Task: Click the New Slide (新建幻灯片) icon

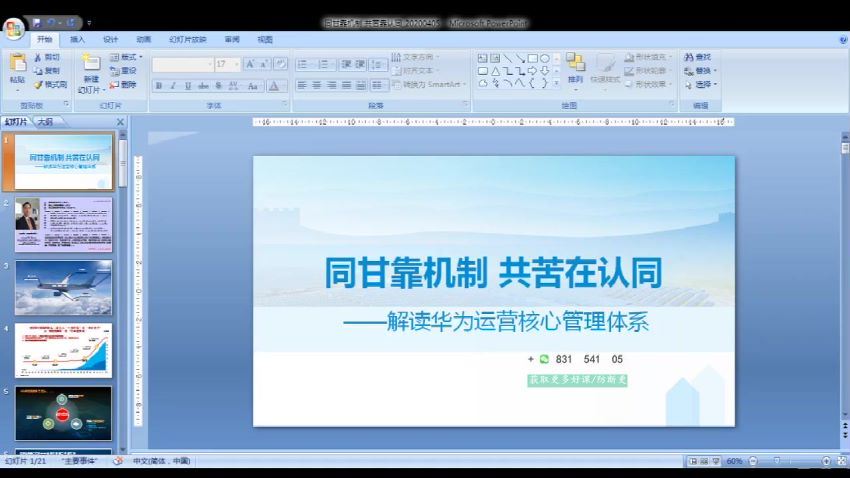Action: point(91,63)
